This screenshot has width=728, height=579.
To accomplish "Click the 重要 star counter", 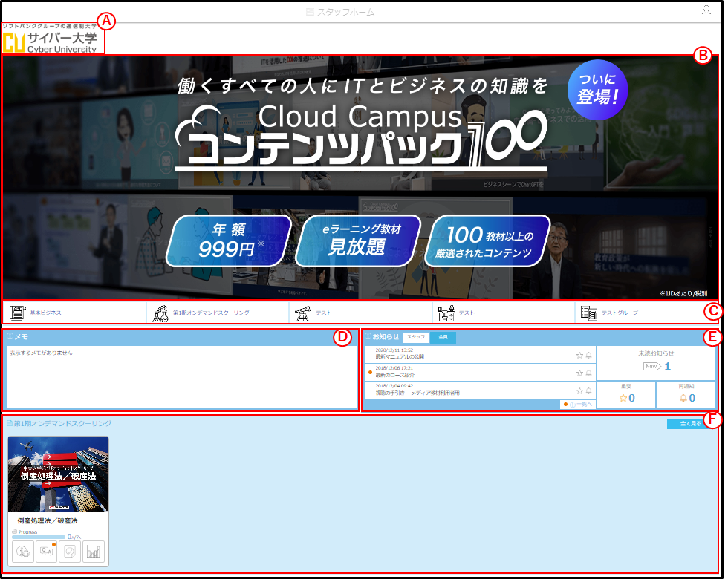I will pyautogui.click(x=626, y=395).
